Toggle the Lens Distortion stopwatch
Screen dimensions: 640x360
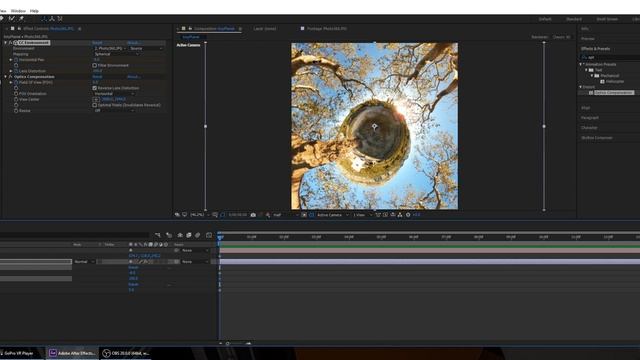coord(16,71)
